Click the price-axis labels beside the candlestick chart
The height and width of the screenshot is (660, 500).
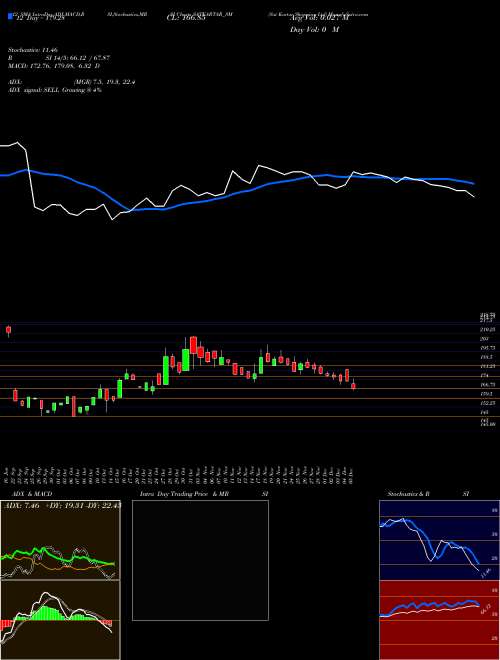488,370
